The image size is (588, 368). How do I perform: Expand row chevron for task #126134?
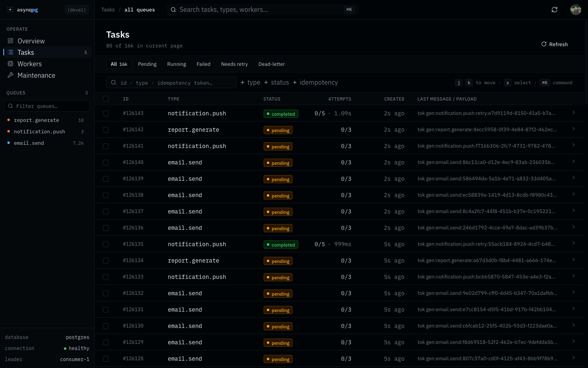click(x=574, y=260)
